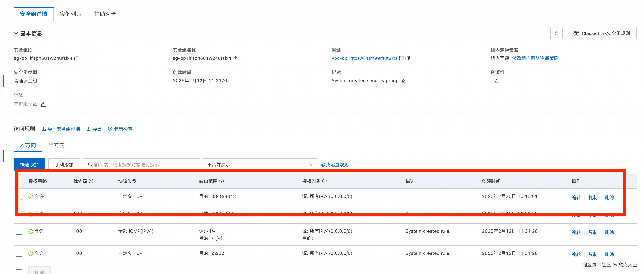Collapse the 基本信息 section
Screen dimensions: 644x274
coord(16,33)
